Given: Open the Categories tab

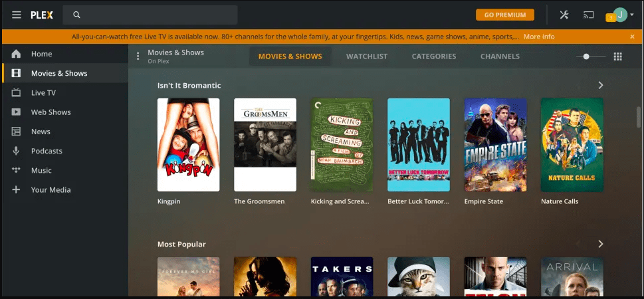Looking at the screenshot, I should [x=434, y=56].
